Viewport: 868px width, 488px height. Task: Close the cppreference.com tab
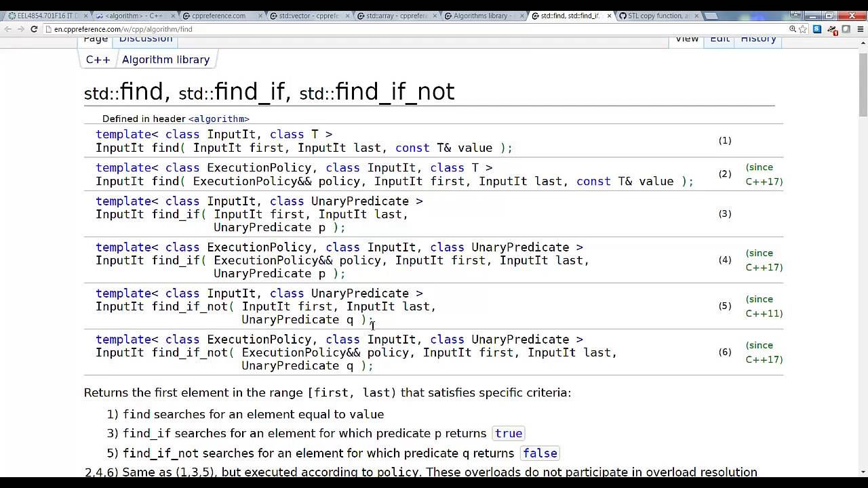pos(260,16)
